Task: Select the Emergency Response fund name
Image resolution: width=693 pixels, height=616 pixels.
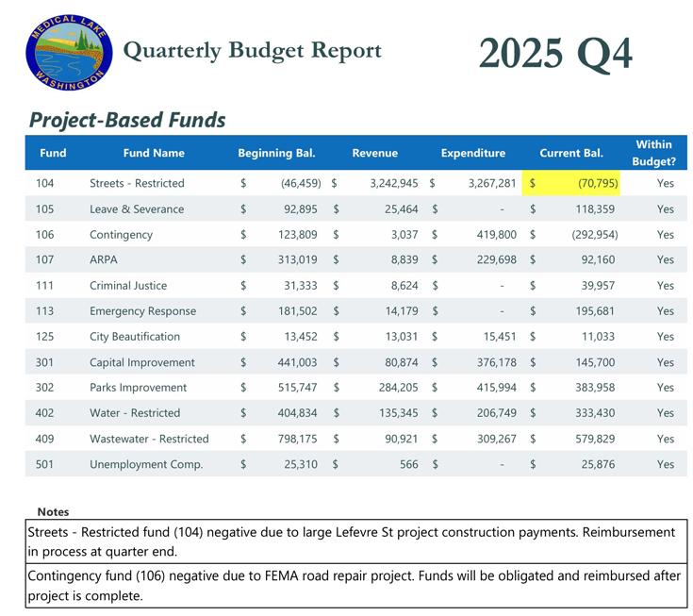Action: coord(142,311)
